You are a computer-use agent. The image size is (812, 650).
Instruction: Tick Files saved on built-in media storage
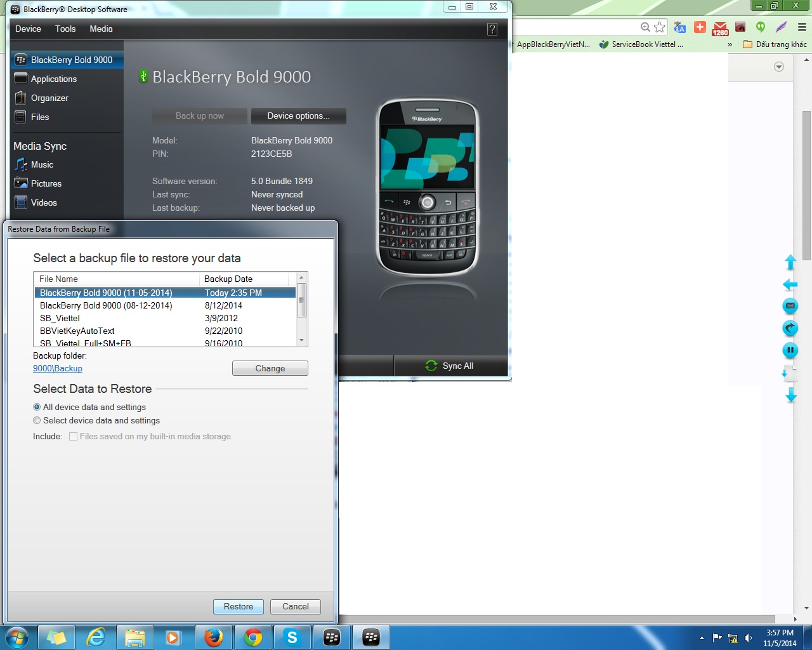click(74, 437)
